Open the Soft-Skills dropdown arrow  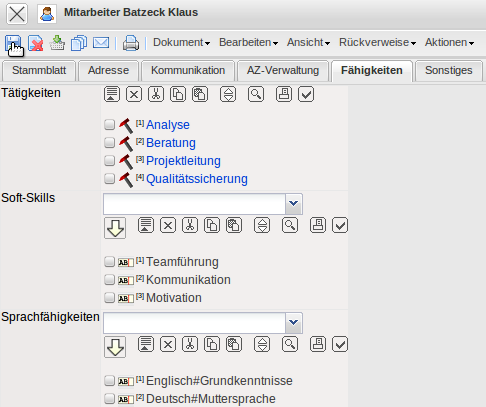coord(294,204)
